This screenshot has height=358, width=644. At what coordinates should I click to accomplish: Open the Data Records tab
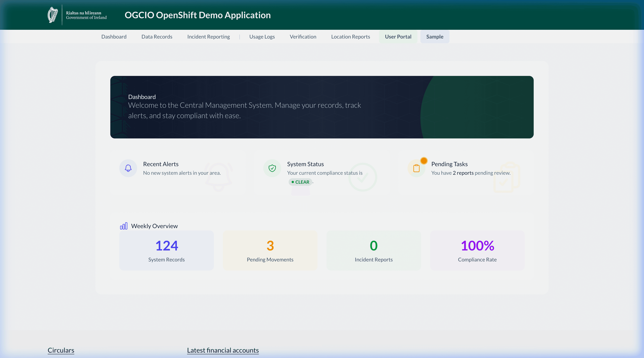coord(157,36)
